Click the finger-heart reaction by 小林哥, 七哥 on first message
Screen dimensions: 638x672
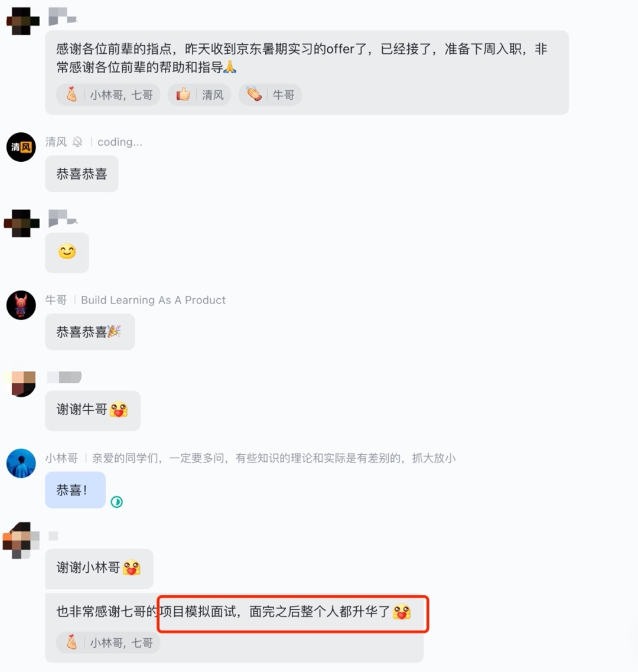point(108,94)
